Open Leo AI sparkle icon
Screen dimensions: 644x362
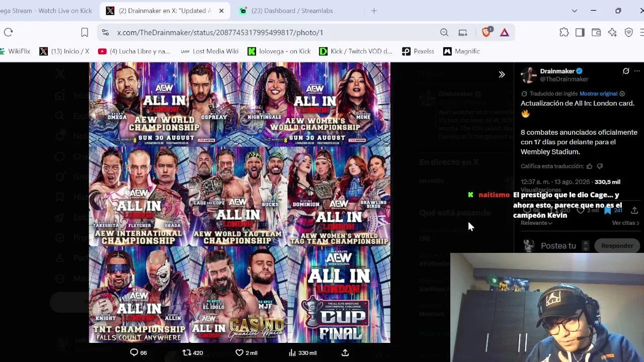click(x=612, y=33)
